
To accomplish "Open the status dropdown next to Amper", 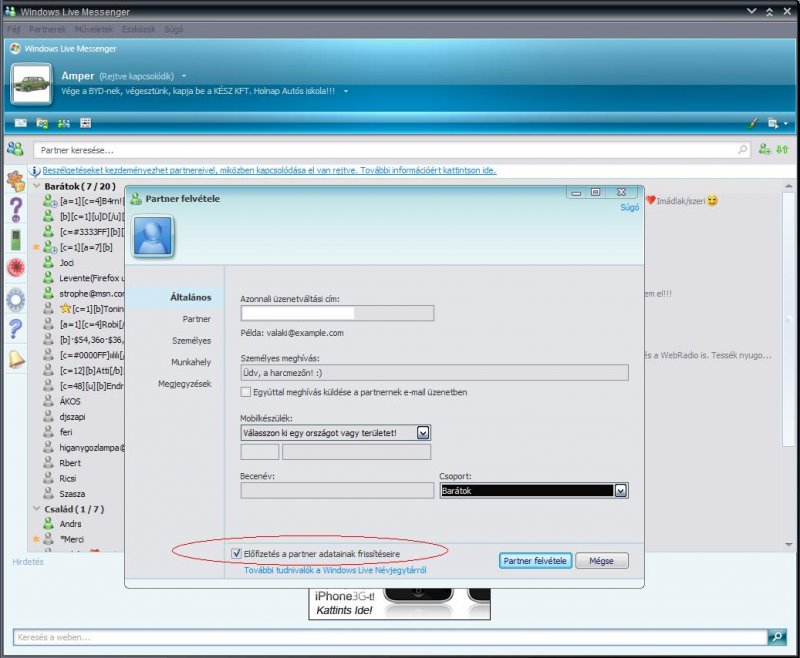I will coord(184,76).
